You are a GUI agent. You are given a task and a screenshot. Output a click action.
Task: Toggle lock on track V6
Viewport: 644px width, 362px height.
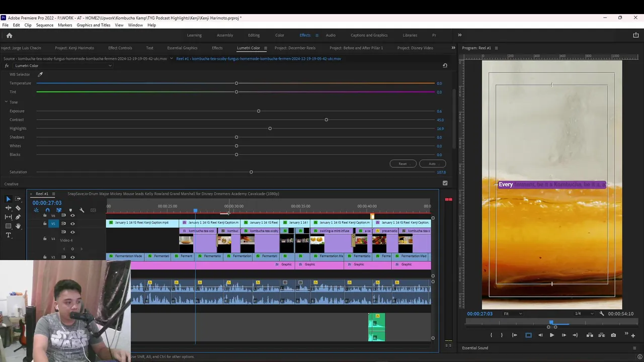(45, 215)
